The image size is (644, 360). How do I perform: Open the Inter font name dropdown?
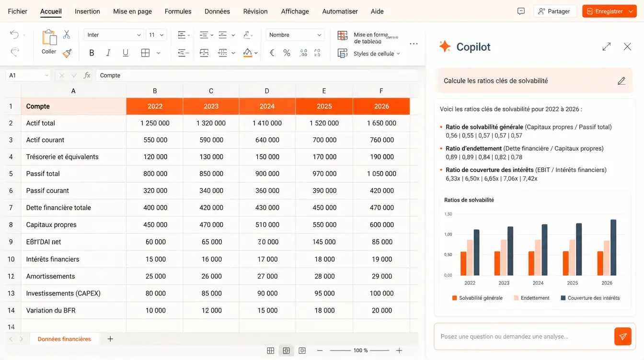pos(114,35)
